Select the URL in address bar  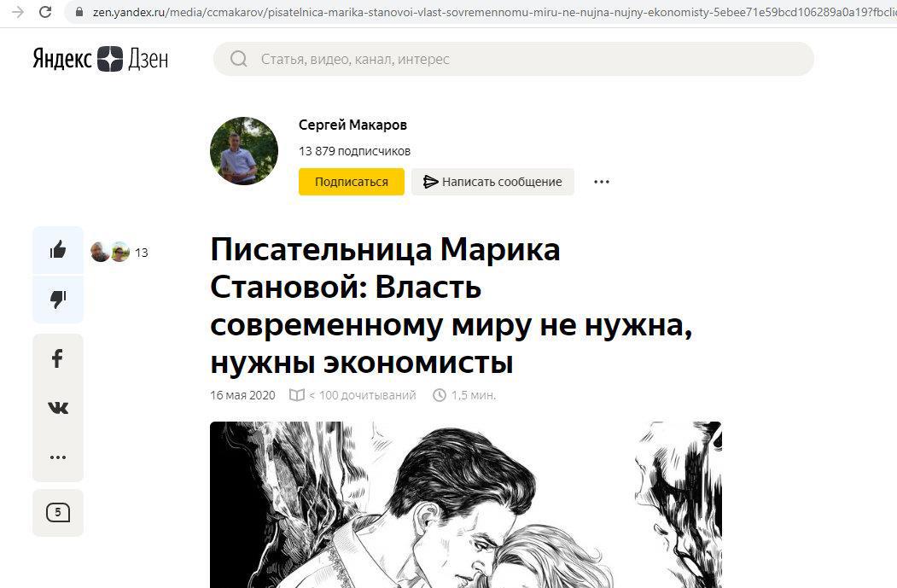click(493, 11)
